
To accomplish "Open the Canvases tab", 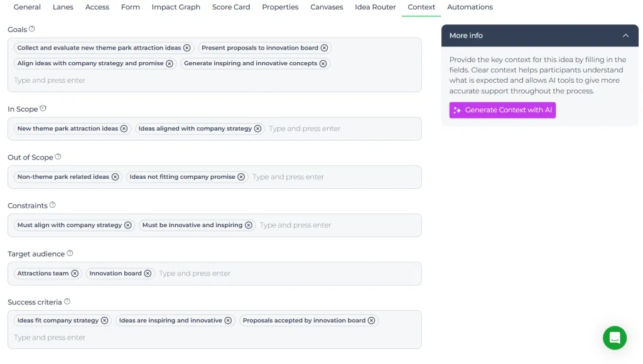I will tap(327, 8).
